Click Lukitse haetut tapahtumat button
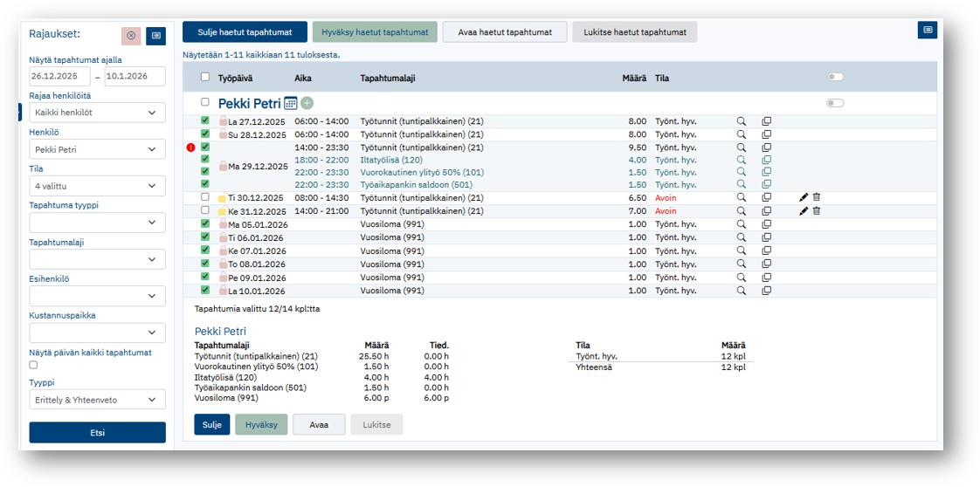Viewport: 980px width, 487px height. pyautogui.click(x=635, y=31)
